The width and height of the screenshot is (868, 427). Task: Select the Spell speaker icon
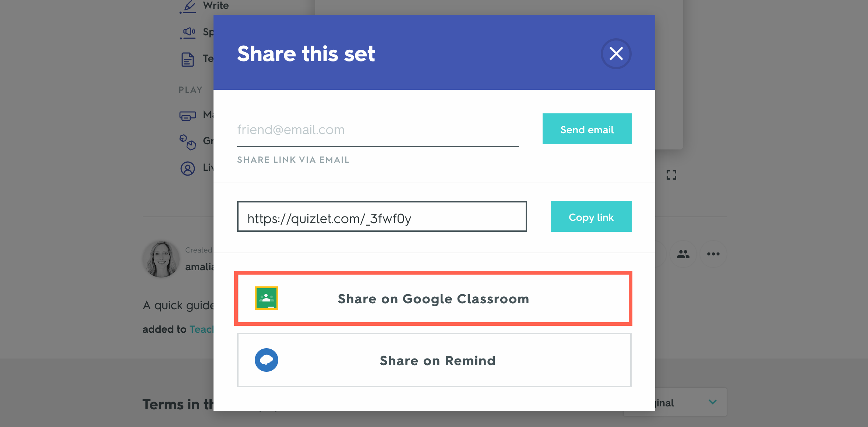click(188, 32)
